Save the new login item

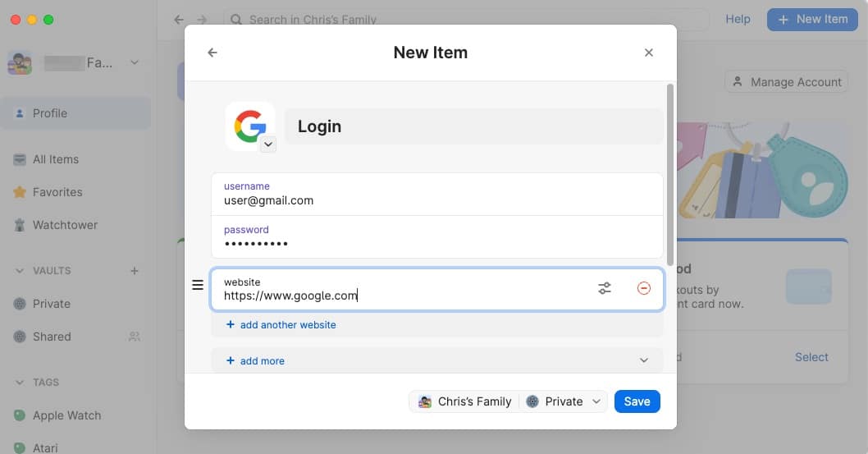pyautogui.click(x=637, y=401)
